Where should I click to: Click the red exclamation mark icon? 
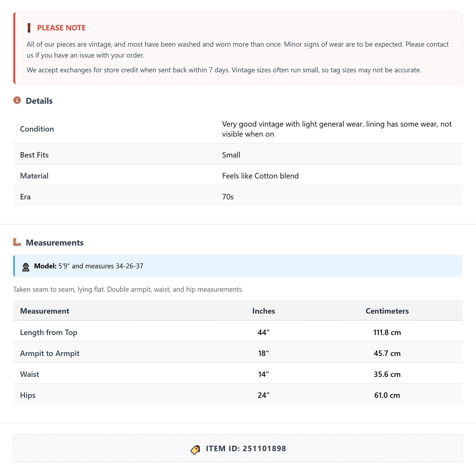click(29, 28)
